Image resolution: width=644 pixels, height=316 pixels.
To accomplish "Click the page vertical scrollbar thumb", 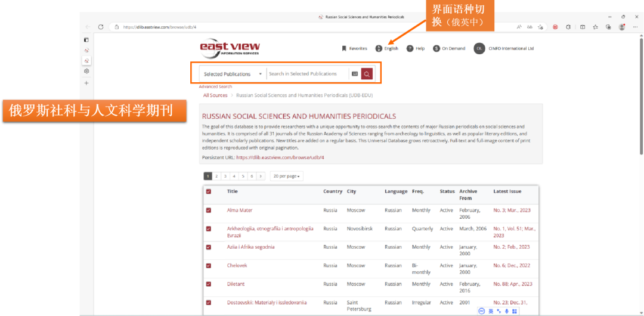I will tap(641, 95).
